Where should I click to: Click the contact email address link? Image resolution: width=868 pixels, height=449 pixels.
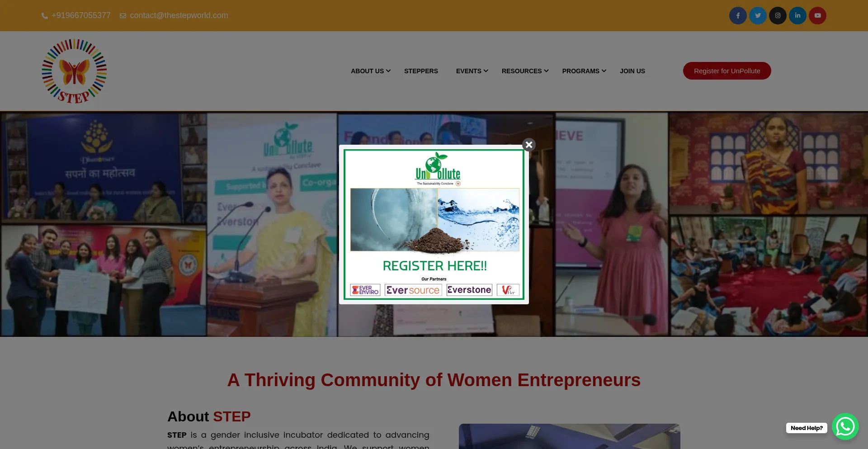click(x=179, y=15)
